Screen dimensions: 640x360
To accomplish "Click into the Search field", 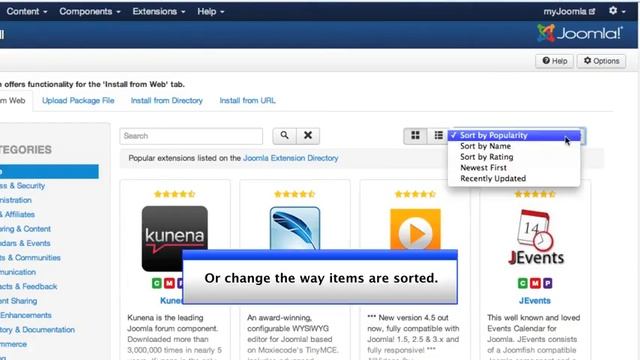I will (191, 136).
